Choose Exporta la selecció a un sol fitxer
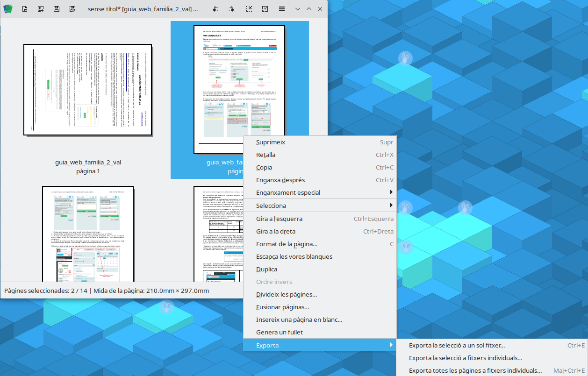This screenshot has height=376, width=588. (x=457, y=346)
